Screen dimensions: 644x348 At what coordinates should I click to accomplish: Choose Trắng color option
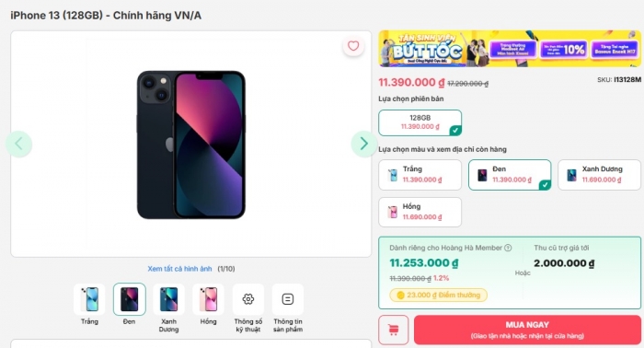(x=420, y=175)
